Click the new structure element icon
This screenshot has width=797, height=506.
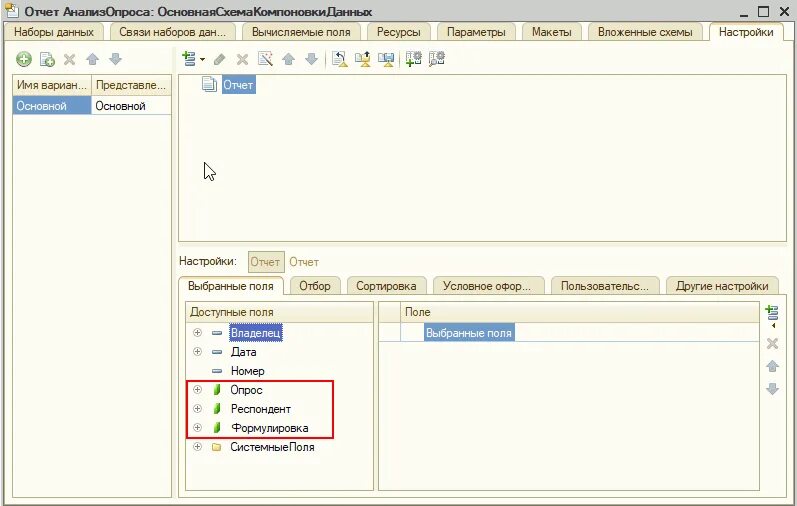[x=189, y=59]
